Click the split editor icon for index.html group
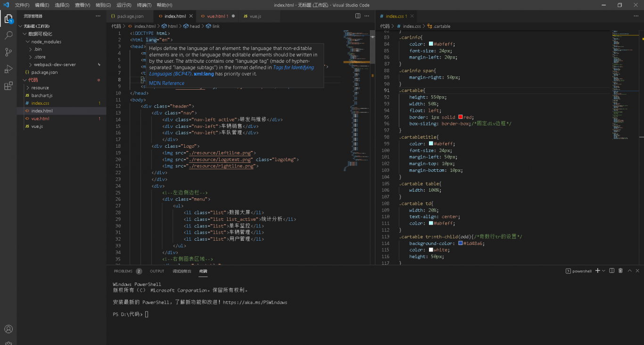This screenshot has height=345, width=644. tap(358, 16)
